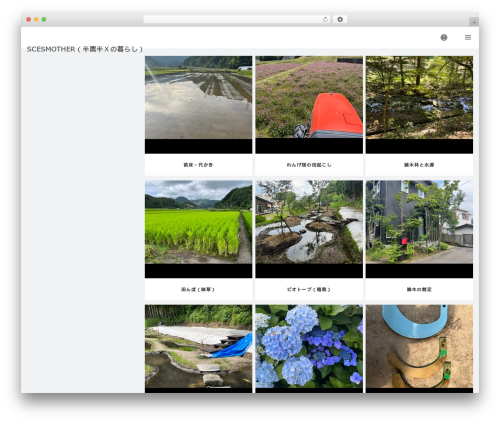This screenshot has height=423, width=500.
Task: Click the 雑木の剪定 caption link
Action: coord(419,289)
